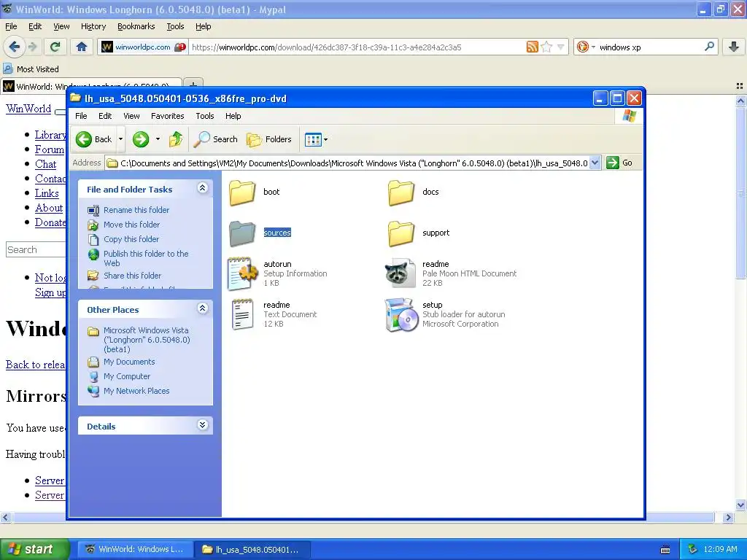Collapse Other Places panel
This screenshot has height=560, width=747.
(203, 308)
